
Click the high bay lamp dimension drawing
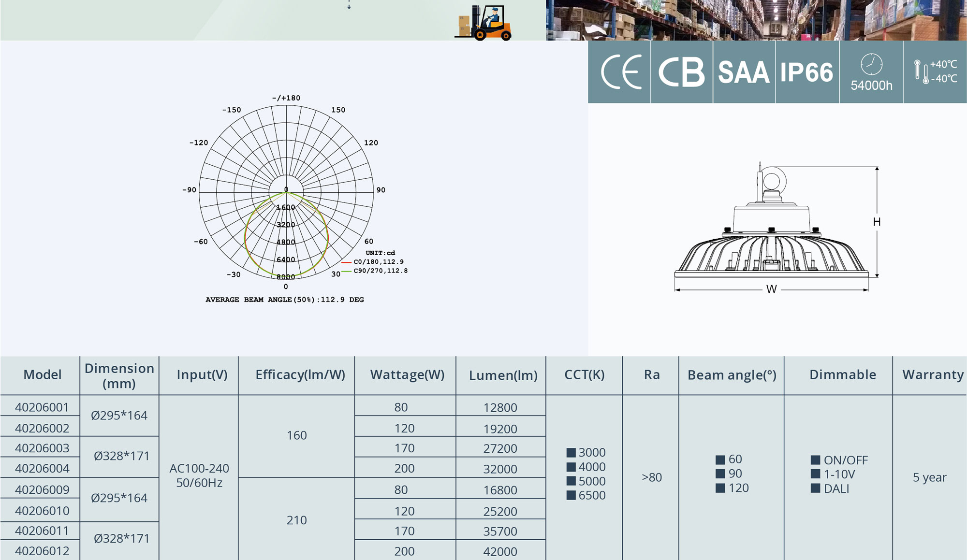click(777, 227)
